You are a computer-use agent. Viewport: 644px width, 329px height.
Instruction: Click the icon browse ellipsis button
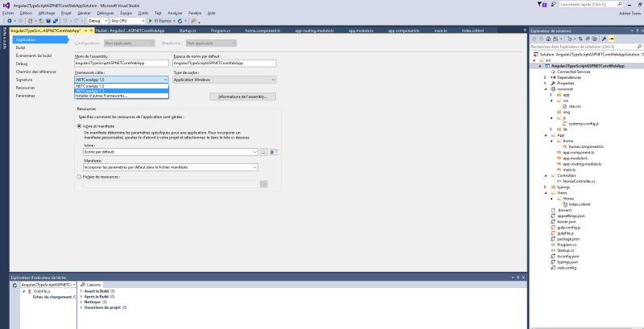[264, 152]
